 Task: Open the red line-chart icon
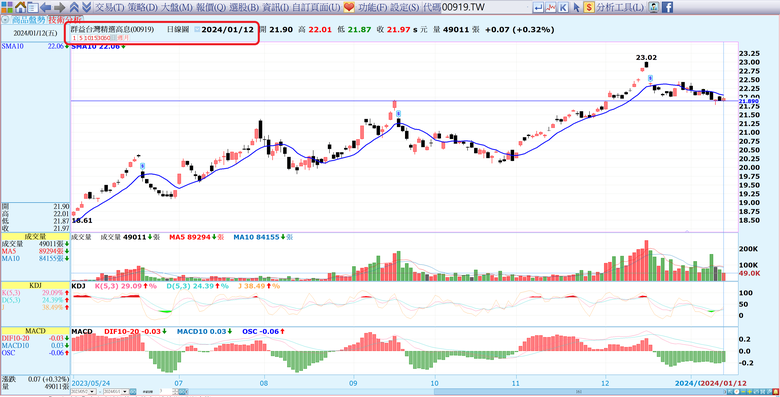[x=551, y=7]
